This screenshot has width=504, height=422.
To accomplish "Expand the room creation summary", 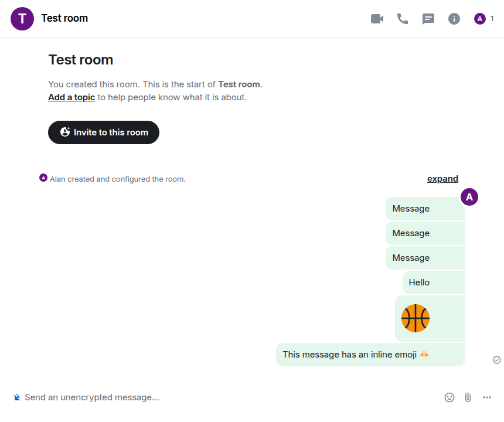I will pyautogui.click(x=442, y=179).
